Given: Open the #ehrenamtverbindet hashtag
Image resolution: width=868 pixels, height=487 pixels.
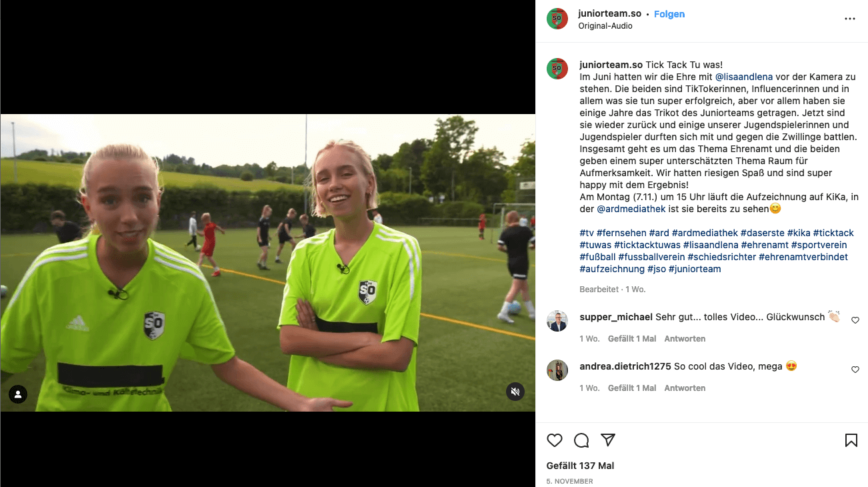Looking at the screenshot, I should [803, 257].
